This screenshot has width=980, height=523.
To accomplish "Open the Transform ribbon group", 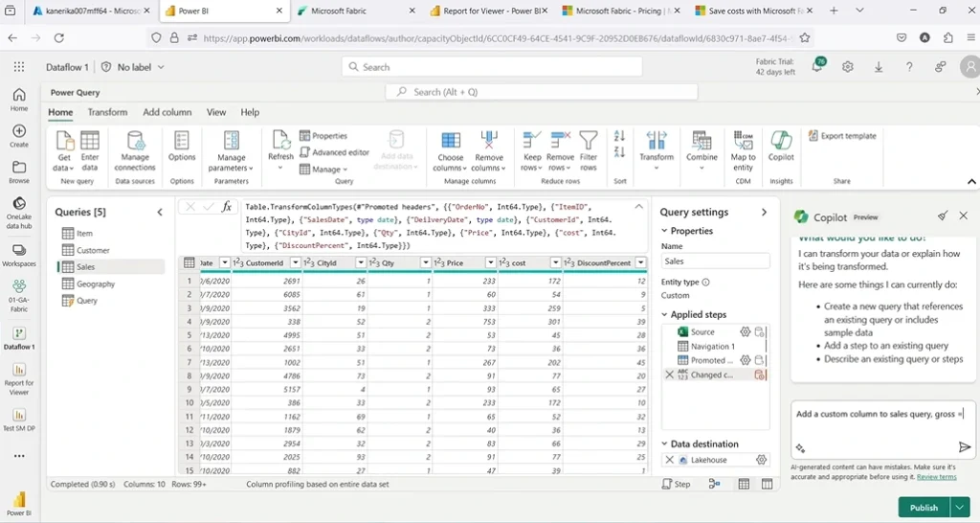I will pyautogui.click(x=657, y=150).
